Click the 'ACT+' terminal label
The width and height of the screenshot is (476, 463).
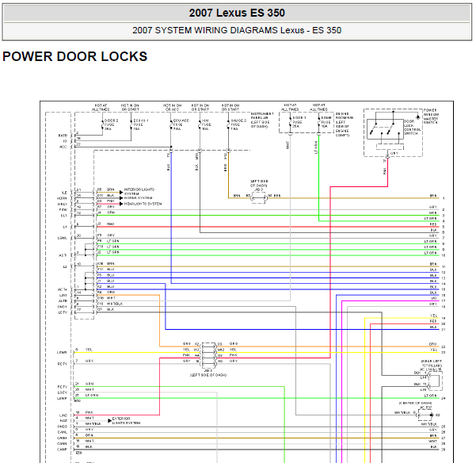(63, 289)
